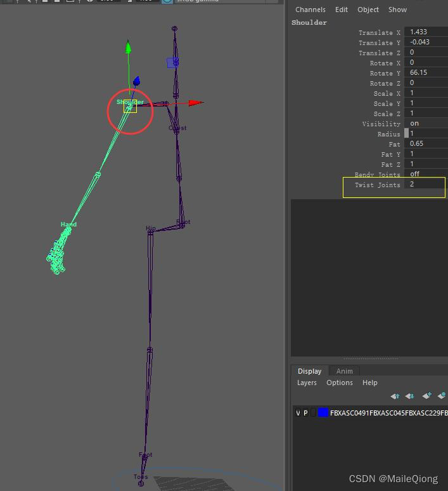Click the blue Z-axis translate handle
Screen dimensions: 448x491
(136, 81)
